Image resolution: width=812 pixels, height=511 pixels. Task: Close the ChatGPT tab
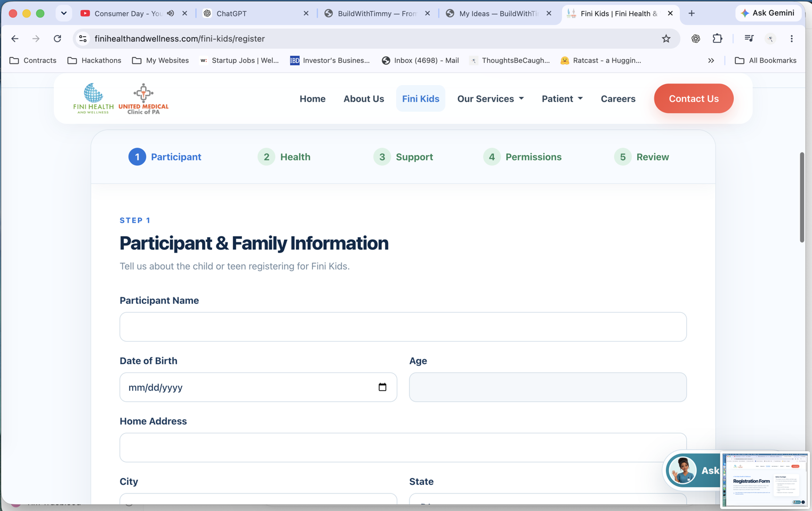tap(306, 13)
